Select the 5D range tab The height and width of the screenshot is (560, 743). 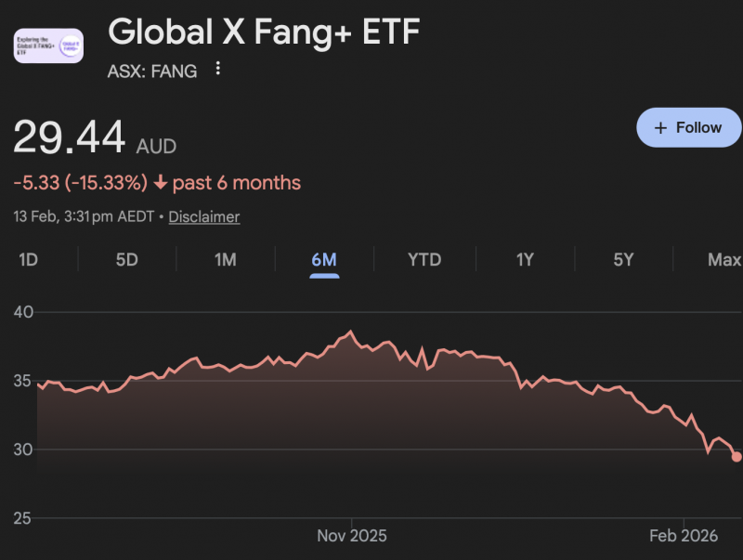click(126, 259)
